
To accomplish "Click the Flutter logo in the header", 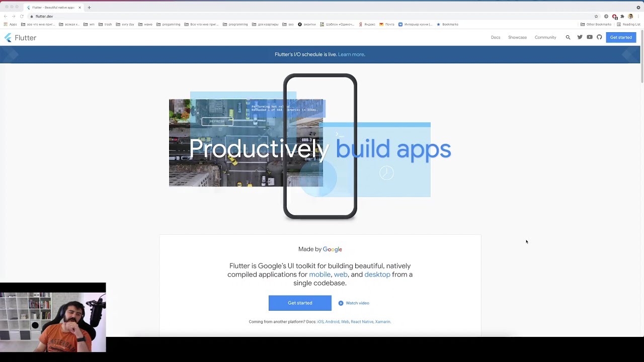I will pyautogui.click(x=20, y=38).
